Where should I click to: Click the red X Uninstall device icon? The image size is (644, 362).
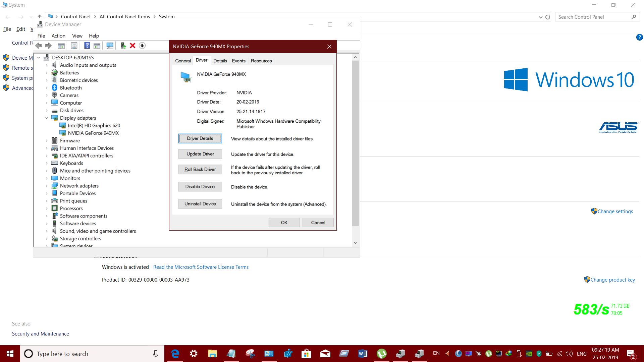pyautogui.click(x=132, y=46)
